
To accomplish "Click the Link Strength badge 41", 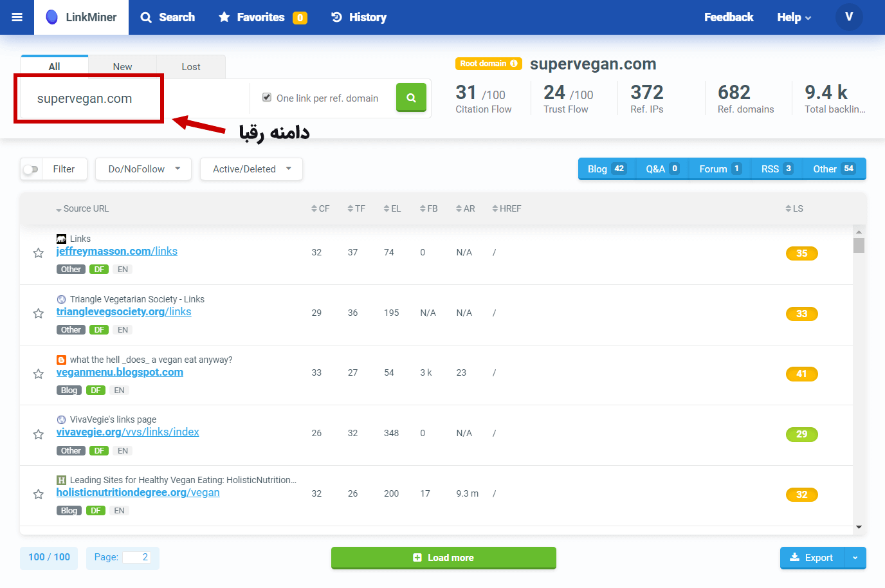I will click(801, 374).
